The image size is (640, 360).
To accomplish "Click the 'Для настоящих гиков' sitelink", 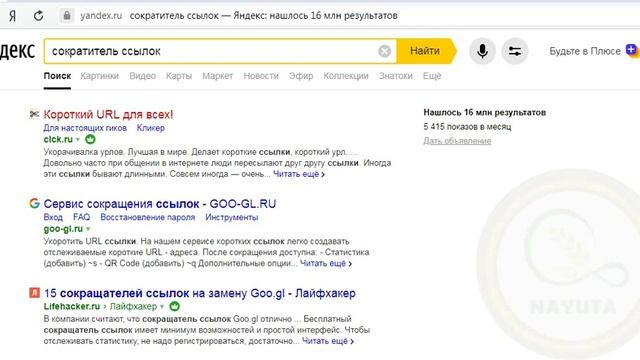I will pos(85,128).
